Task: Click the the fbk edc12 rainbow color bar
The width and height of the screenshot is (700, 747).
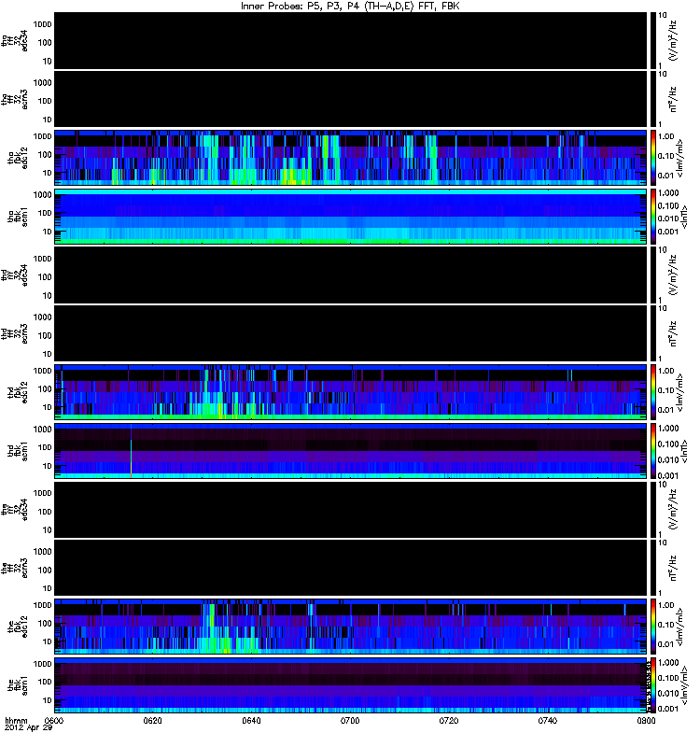Action: tap(652, 627)
